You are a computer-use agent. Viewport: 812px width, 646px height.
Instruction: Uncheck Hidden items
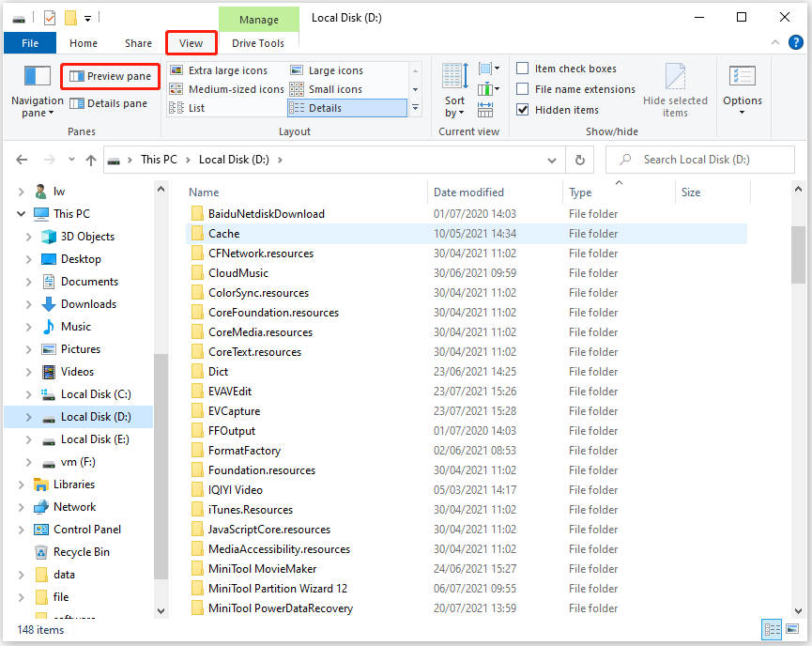[522, 110]
